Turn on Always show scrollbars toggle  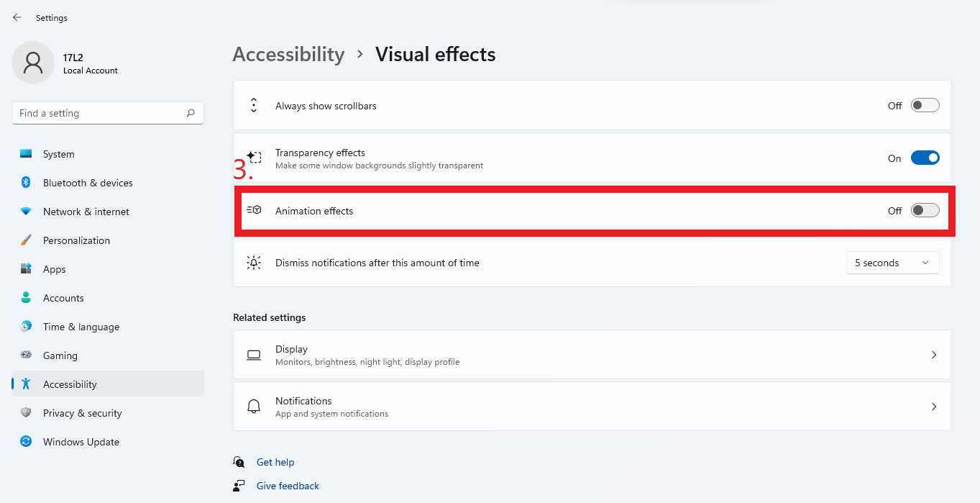click(925, 106)
